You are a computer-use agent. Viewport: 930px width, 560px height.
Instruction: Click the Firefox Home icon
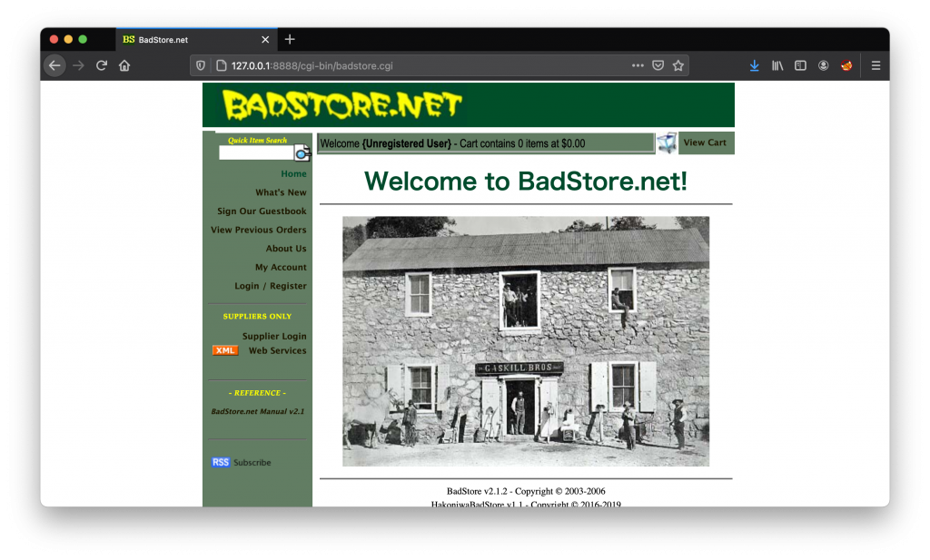124,65
